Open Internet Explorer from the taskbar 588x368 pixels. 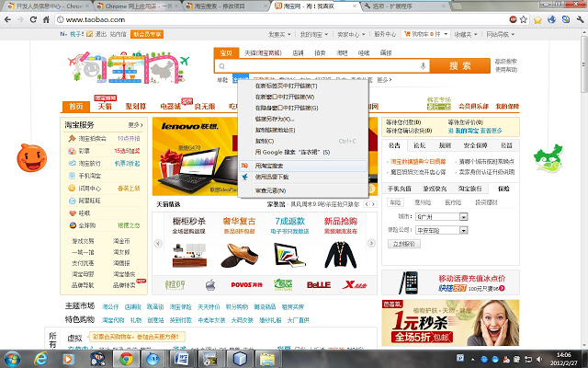pos(40,360)
